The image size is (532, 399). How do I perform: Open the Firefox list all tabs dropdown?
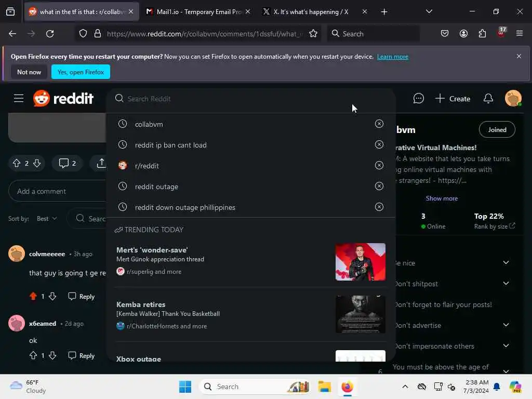point(429,11)
